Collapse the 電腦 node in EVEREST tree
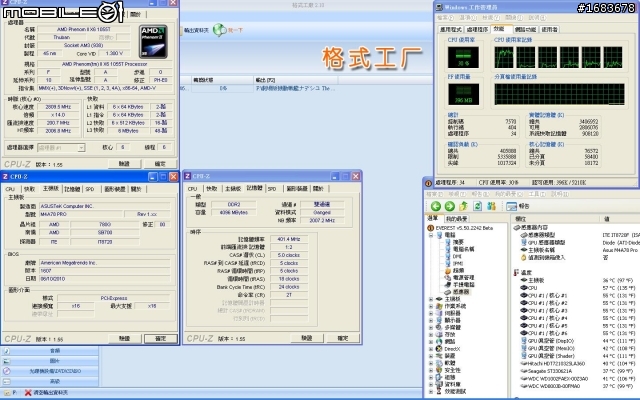Screen dimensions: 640x400 click(431, 236)
